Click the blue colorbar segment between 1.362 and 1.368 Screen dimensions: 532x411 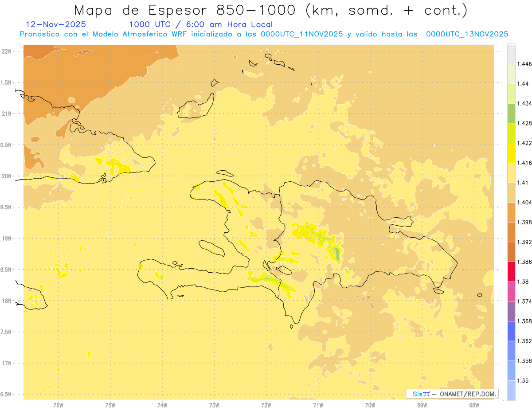pos(511,331)
